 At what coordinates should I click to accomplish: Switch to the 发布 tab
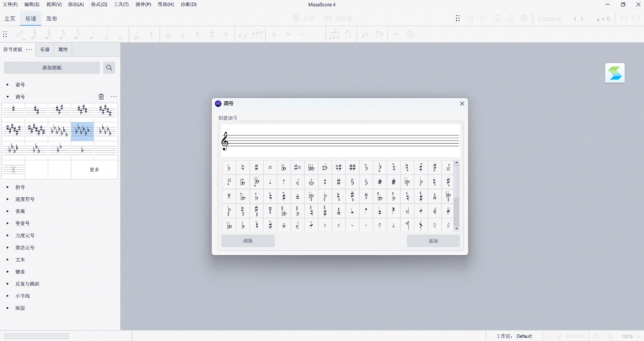tap(52, 18)
